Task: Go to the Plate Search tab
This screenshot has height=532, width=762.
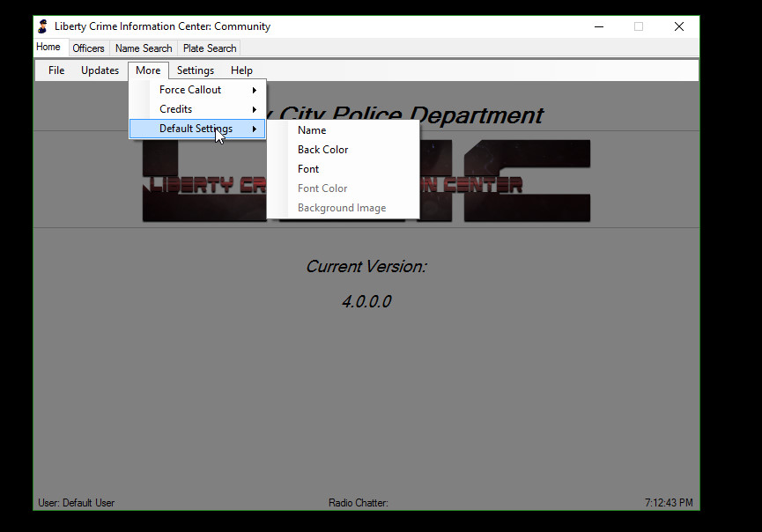Action: point(210,48)
